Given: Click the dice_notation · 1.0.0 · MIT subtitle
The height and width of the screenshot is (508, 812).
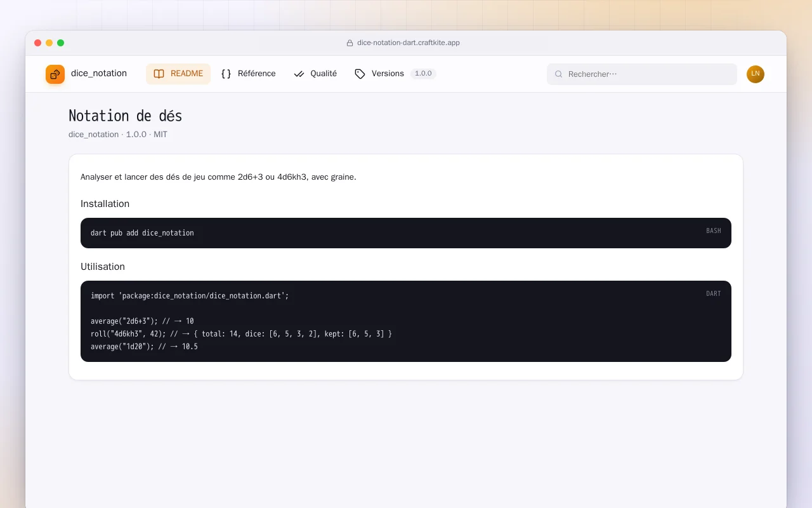Looking at the screenshot, I should click(118, 135).
